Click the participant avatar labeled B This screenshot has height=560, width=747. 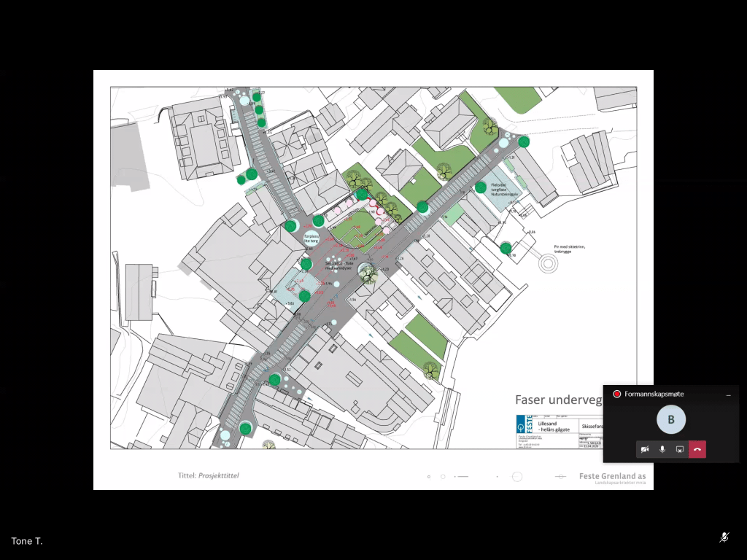pyautogui.click(x=671, y=419)
